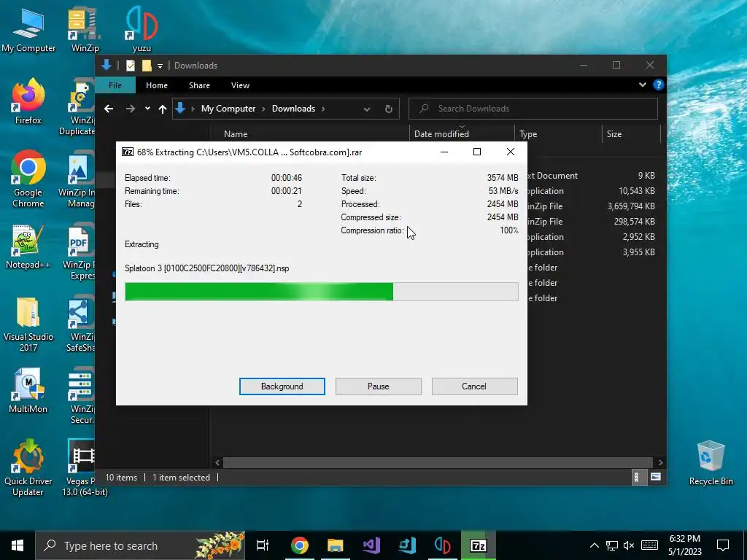The height and width of the screenshot is (560, 747).
Task: Click the Explorer help question mark icon
Action: [x=659, y=85]
